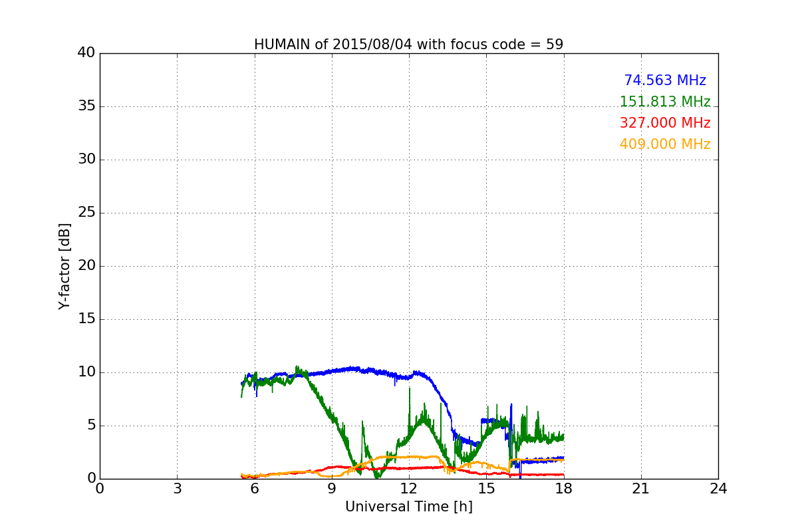Select the blue 74.563 MHz legend label

tap(665, 80)
